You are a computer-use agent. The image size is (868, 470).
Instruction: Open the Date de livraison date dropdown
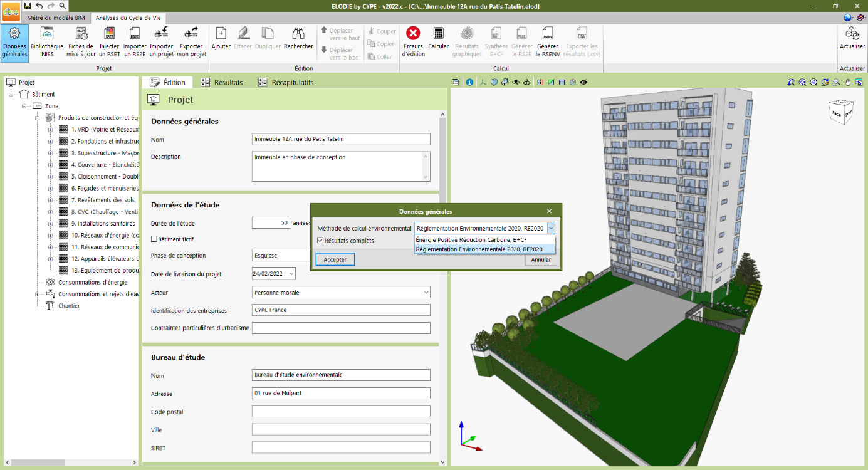pyautogui.click(x=291, y=274)
